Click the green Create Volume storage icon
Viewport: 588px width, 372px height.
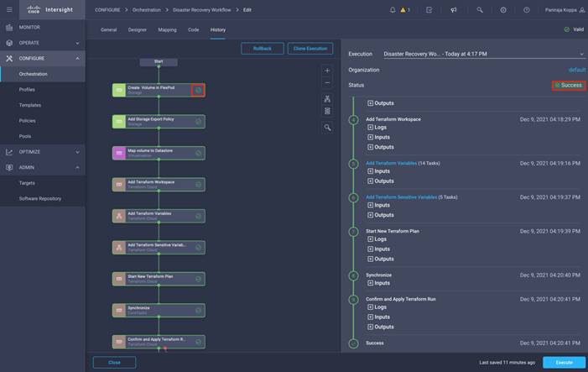[119, 90]
